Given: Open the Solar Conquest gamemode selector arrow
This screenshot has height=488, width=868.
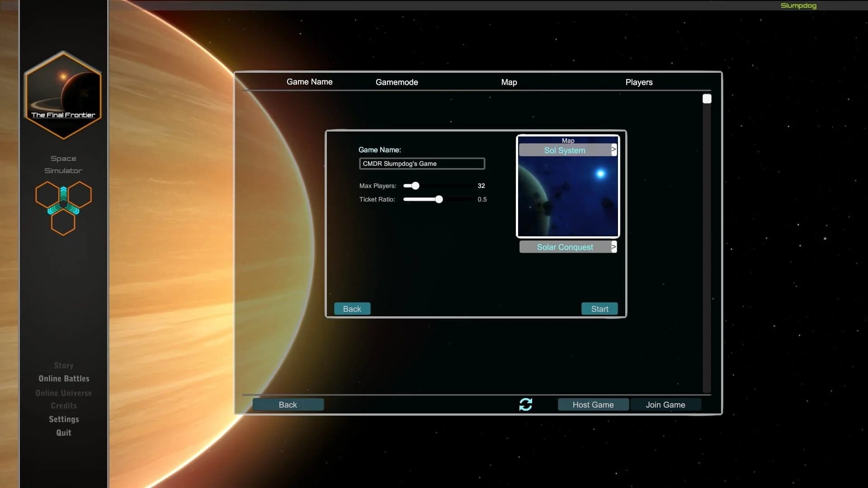Looking at the screenshot, I should click(x=614, y=247).
